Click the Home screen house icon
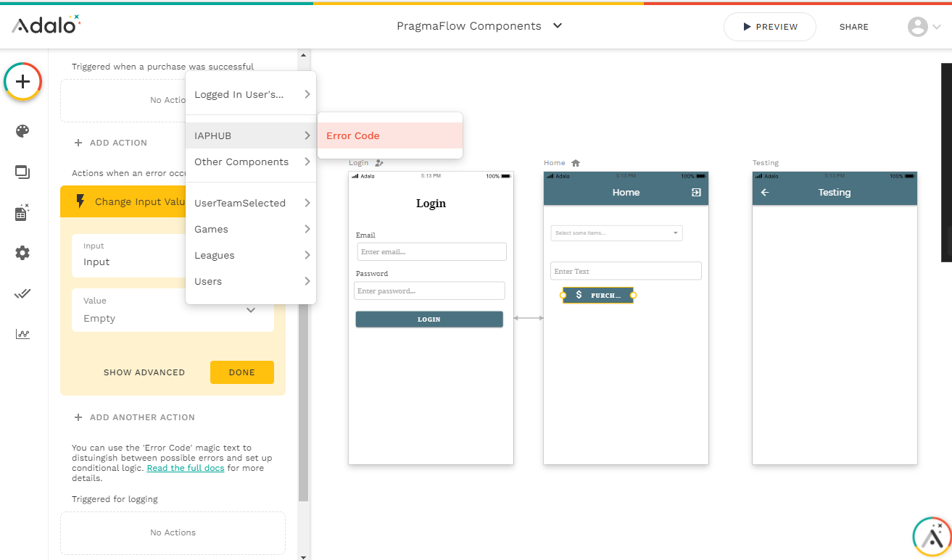952x560 pixels. (576, 163)
